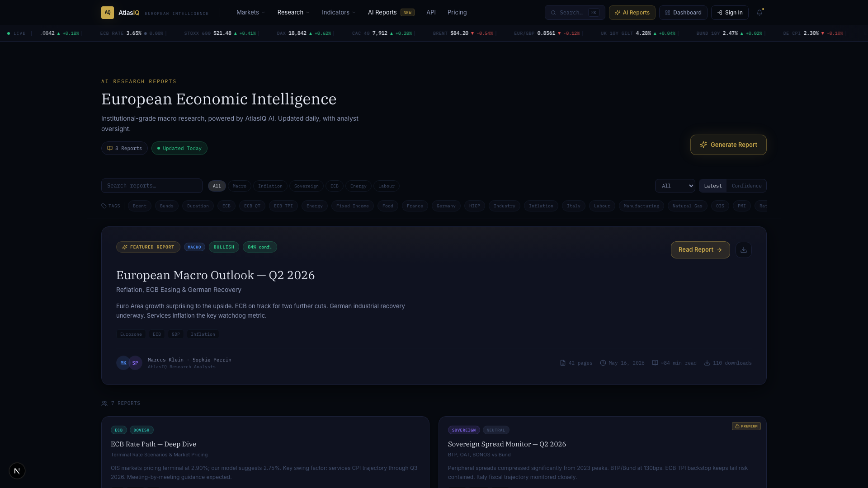Click Sign In button

tap(730, 13)
